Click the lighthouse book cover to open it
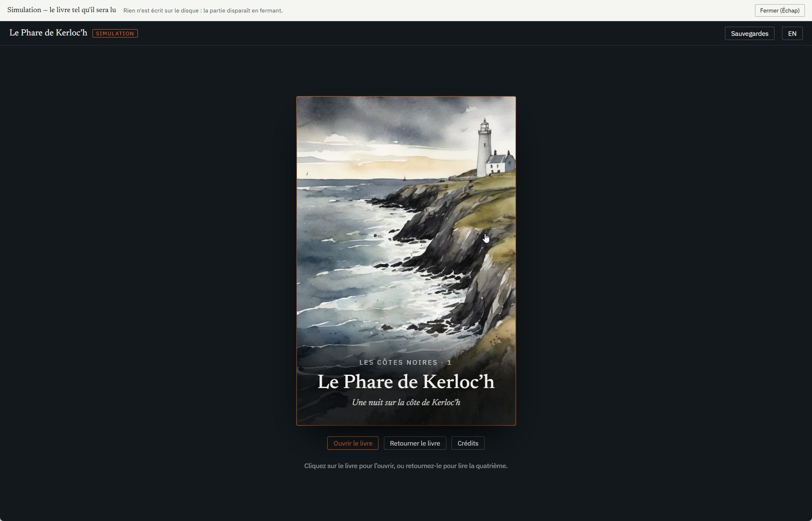Image resolution: width=812 pixels, height=521 pixels. pos(406,260)
